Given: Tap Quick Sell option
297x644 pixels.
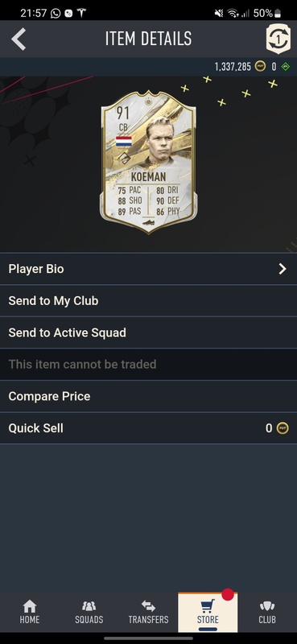Looking at the screenshot, I should point(148,428).
